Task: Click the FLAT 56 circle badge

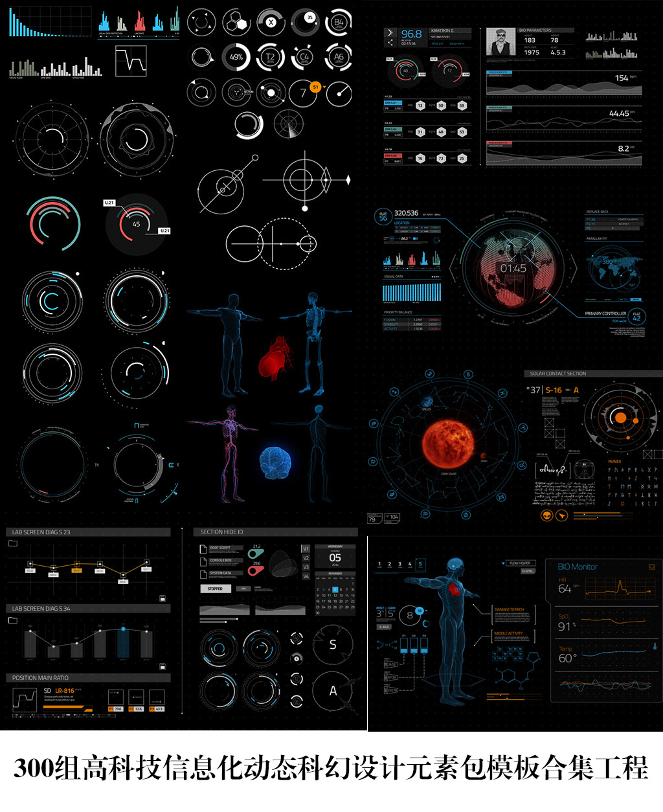Action: [x=383, y=216]
